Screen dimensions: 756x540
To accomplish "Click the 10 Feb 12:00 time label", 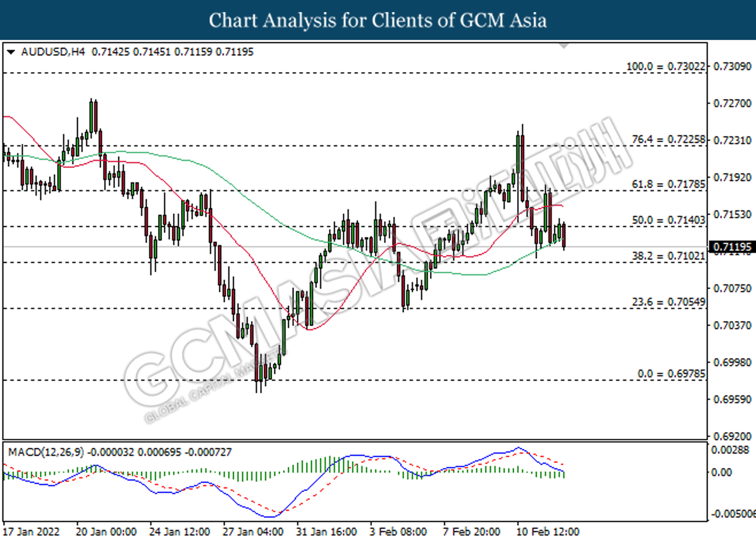I will tap(548, 532).
